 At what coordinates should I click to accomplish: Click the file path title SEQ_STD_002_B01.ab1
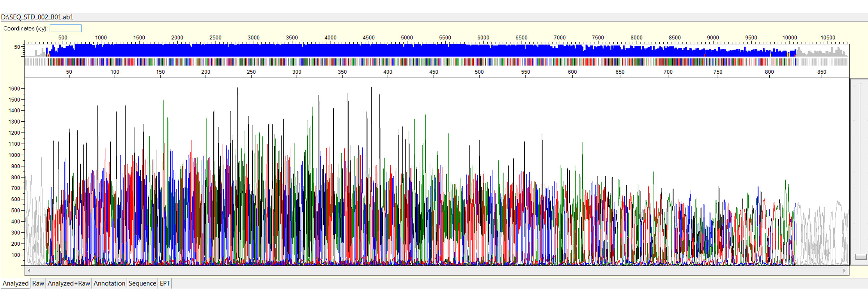pyautogui.click(x=37, y=17)
